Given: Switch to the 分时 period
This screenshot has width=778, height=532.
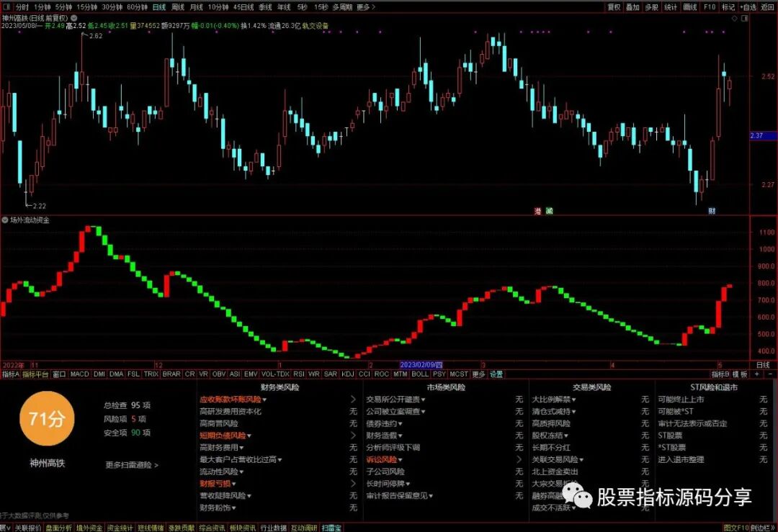Looking at the screenshot, I should [22, 7].
